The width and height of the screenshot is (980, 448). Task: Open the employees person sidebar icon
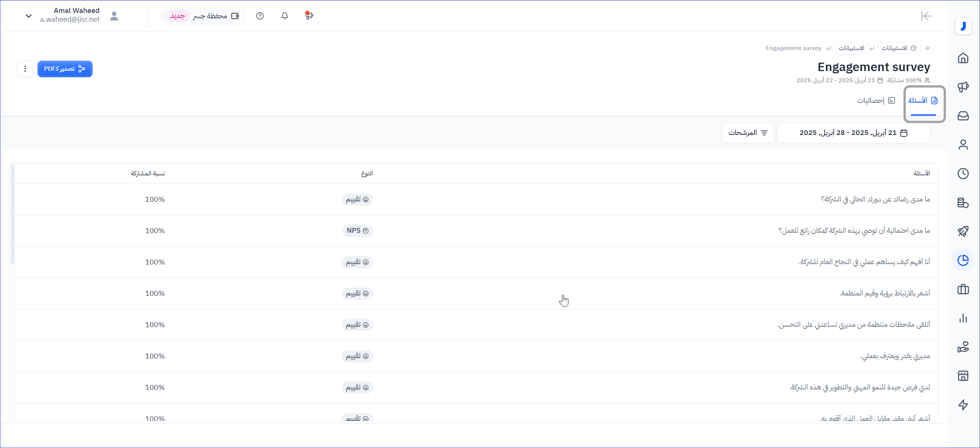pos(963,145)
